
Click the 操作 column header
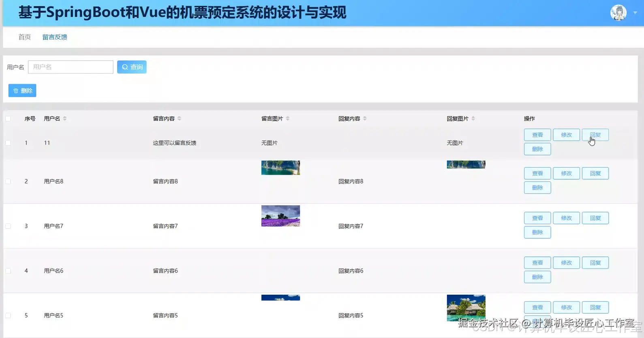tap(529, 119)
